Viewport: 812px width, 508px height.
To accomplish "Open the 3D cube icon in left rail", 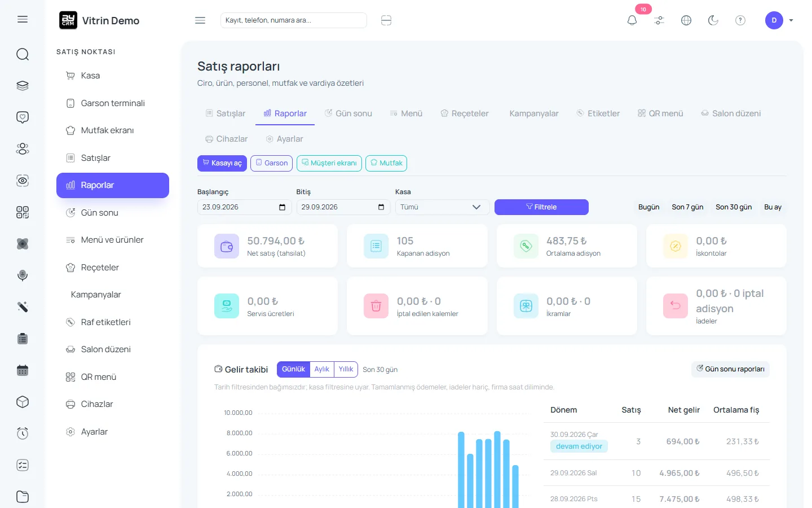I will pos(23,402).
